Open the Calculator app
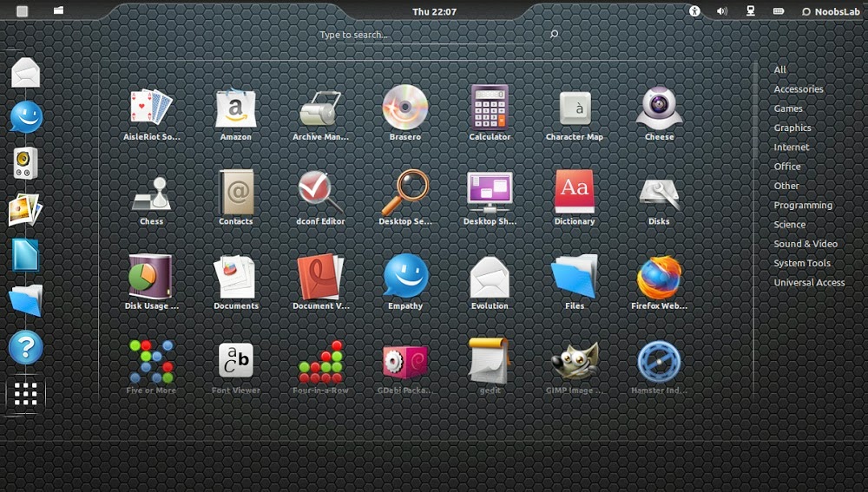 tap(490, 114)
